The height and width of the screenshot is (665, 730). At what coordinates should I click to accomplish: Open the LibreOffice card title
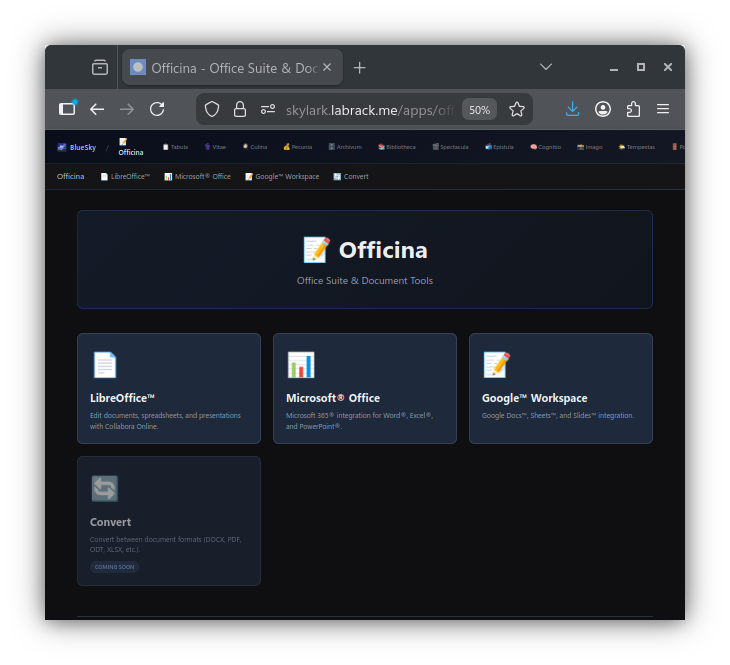(122, 398)
